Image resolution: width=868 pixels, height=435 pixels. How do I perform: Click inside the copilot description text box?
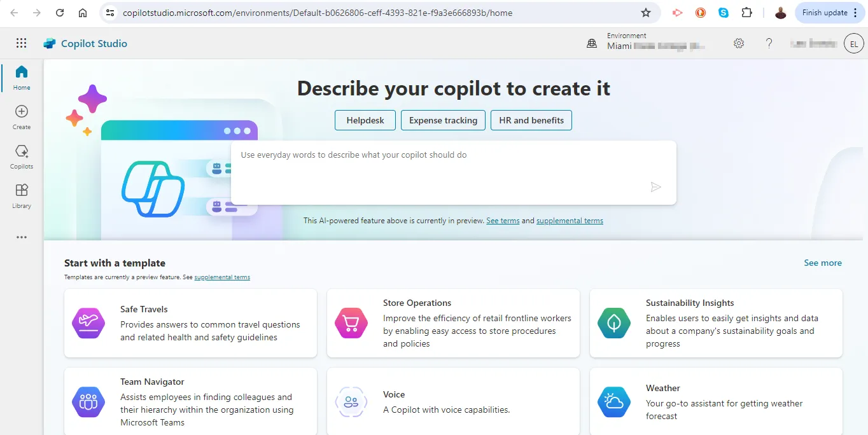pyautogui.click(x=453, y=172)
